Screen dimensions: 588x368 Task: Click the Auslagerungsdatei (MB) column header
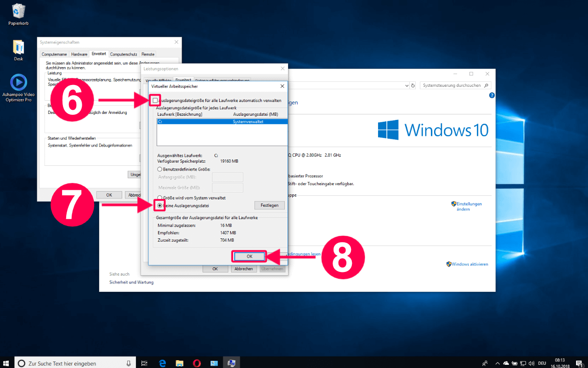tap(256, 114)
